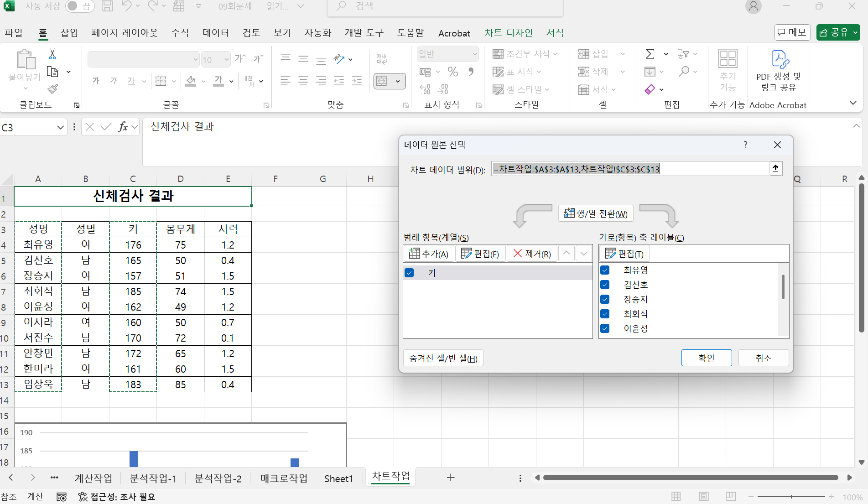This screenshot has width=868, height=504.
Task: Click the zoom slider in the status bar
Action: [x=791, y=497]
